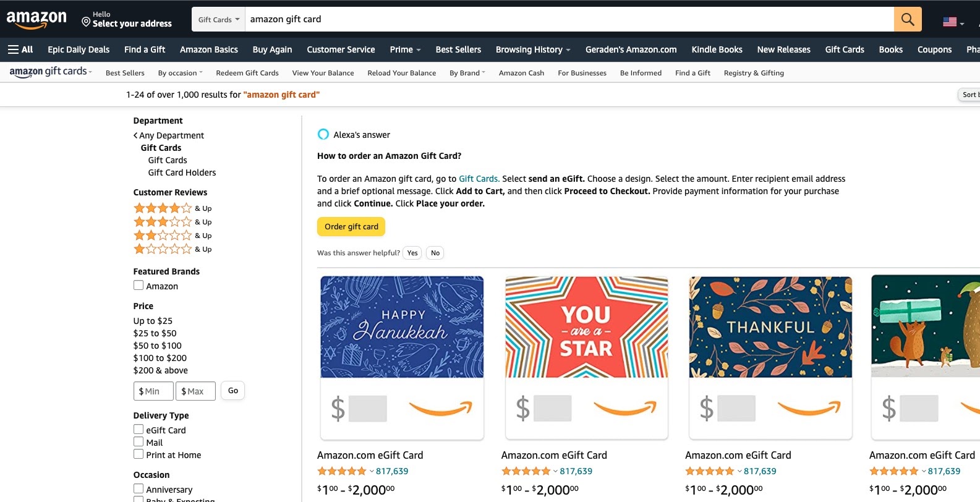Screen dimensions: 980x502
Task: Open Epic Daily Deals in navigation
Action: [79, 49]
